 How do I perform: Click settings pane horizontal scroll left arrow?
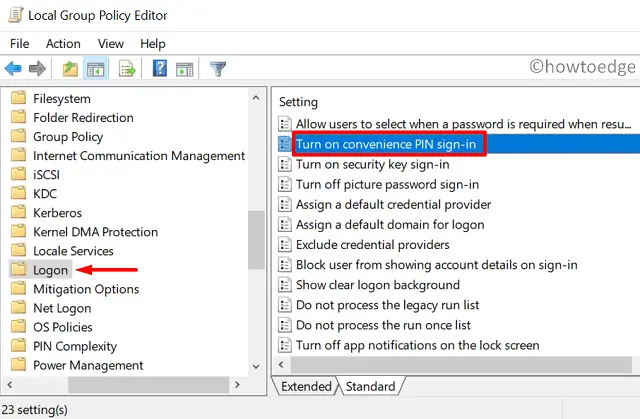click(x=281, y=364)
